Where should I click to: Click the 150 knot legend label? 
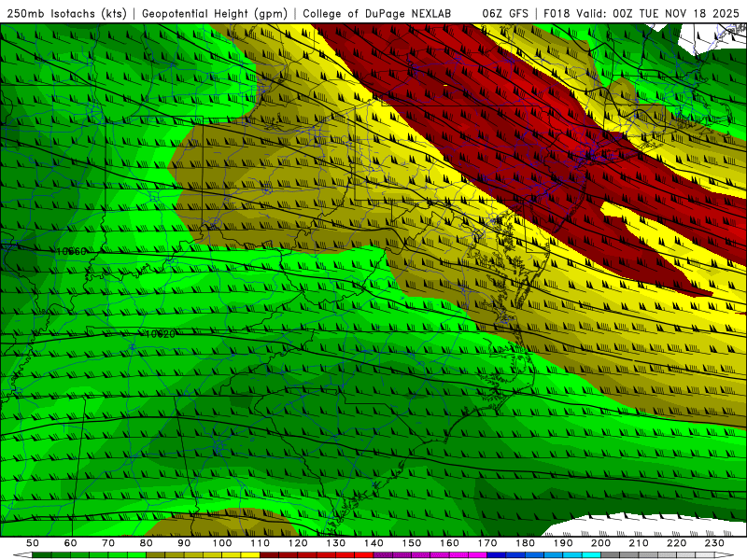click(x=412, y=543)
